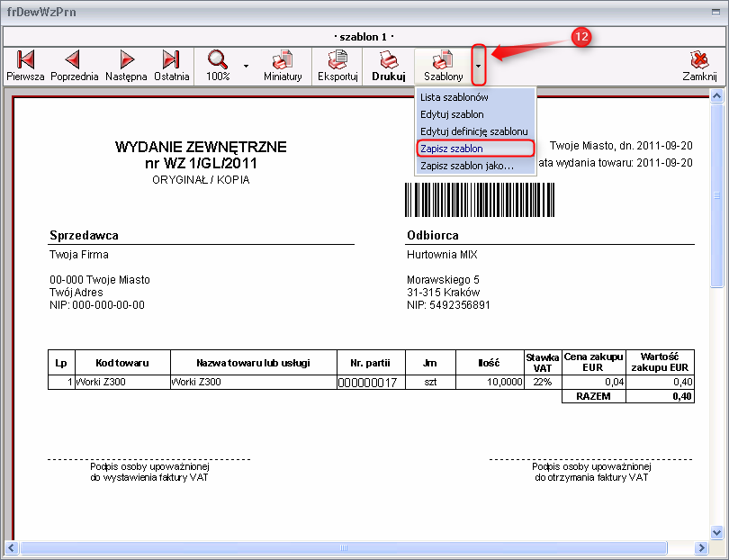Choose Edytuj szablon menu entry
Image resolution: width=729 pixels, height=560 pixels.
(452, 114)
